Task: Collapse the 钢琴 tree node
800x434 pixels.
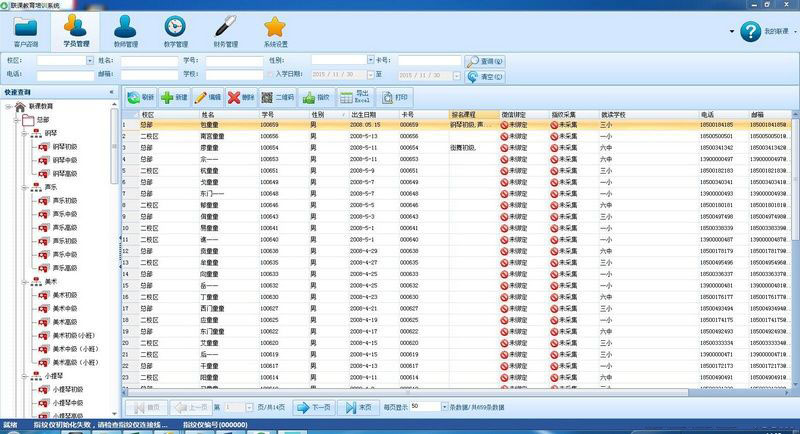Action: (24, 133)
